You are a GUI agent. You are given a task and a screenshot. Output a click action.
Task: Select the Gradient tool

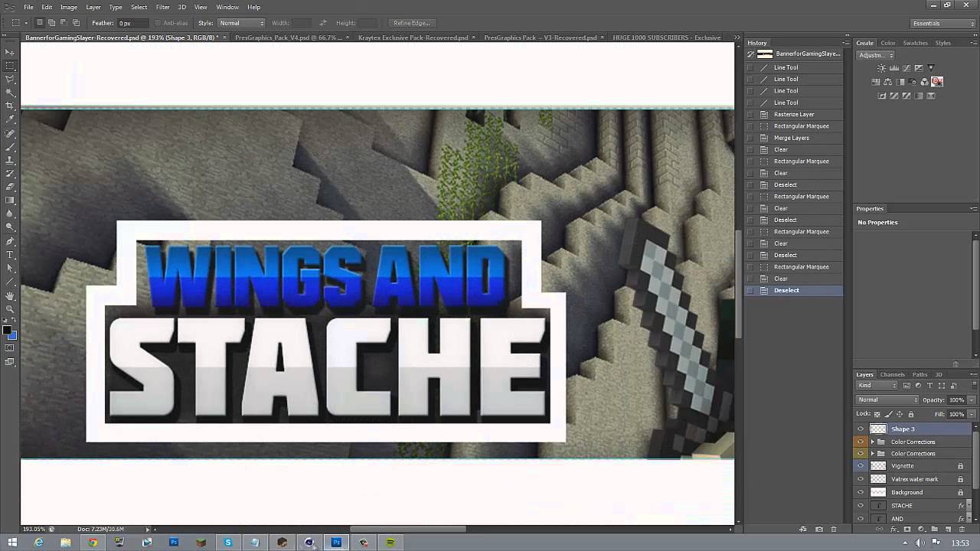tap(10, 201)
